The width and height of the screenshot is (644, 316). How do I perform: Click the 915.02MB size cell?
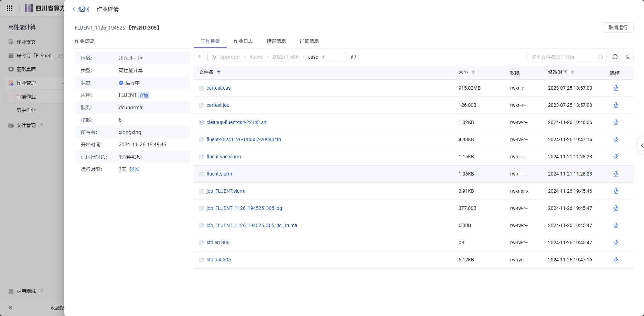pyautogui.click(x=469, y=88)
